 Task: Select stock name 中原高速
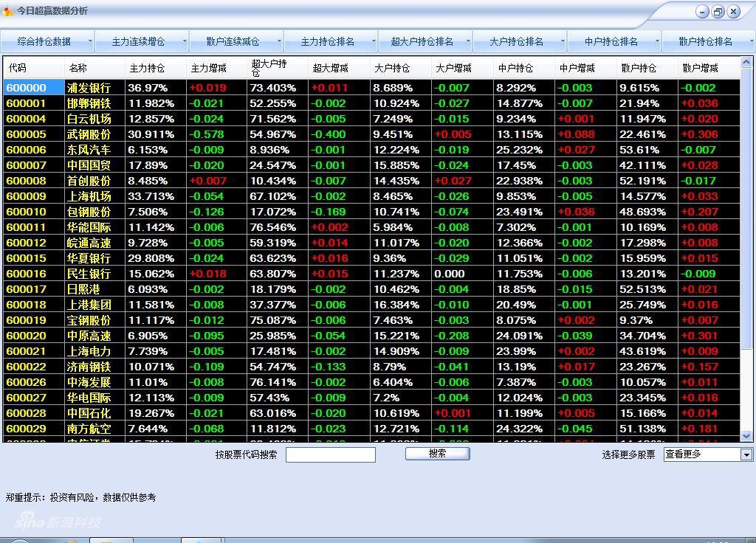[89, 336]
